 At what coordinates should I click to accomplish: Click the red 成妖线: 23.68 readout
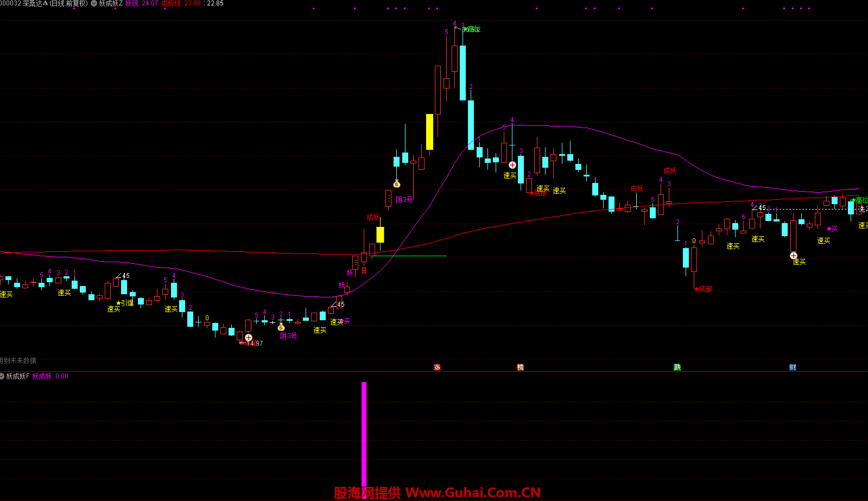[181, 3]
